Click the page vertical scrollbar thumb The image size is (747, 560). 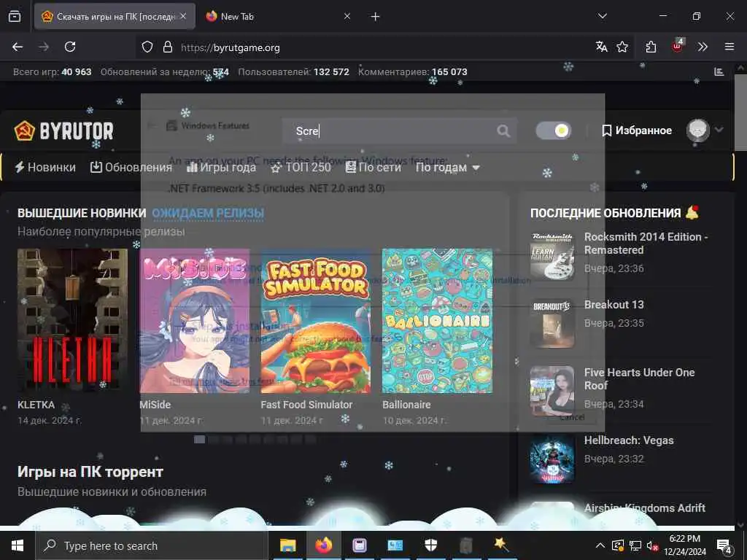pyautogui.click(x=740, y=112)
